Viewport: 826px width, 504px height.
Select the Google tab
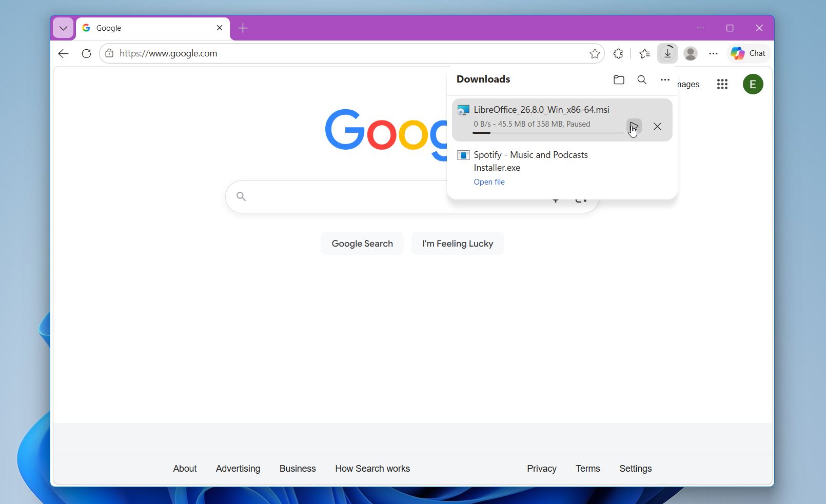pos(153,28)
